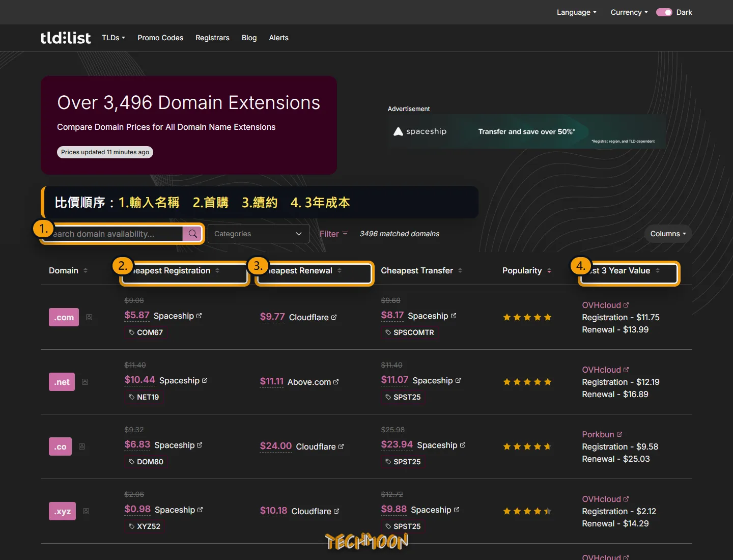This screenshot has width=733, height=560.
Task: Click external link icon next to $10.44 Spaceship
Action: click(x=205, y=380)
